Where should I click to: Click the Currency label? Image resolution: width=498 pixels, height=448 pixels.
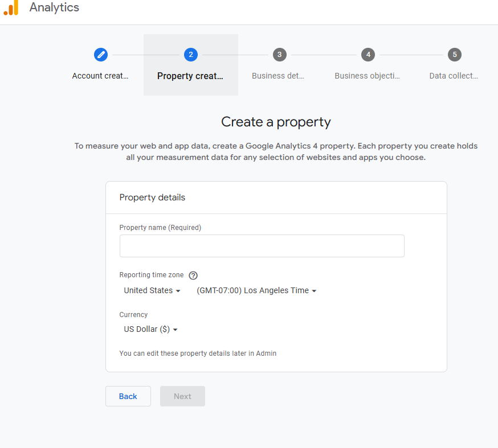tap(133, 314)
